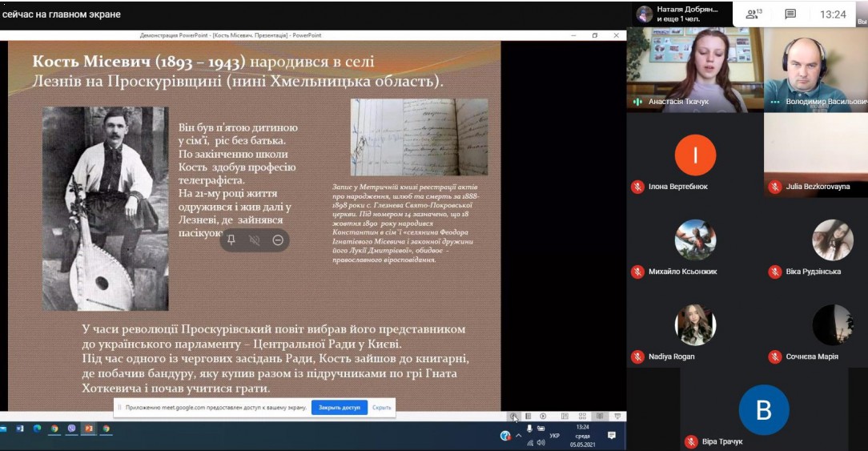Viewport: 868px width, 451px height.
Task: Minimize the PowerPoint slideshow window
Action: pyautogui.click(x=573, y=35)
